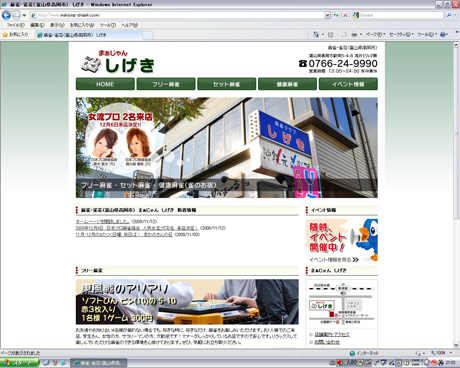Open the お問い合わせ link
This screenshot has width=460, height=368.
(x=327, y=342)
